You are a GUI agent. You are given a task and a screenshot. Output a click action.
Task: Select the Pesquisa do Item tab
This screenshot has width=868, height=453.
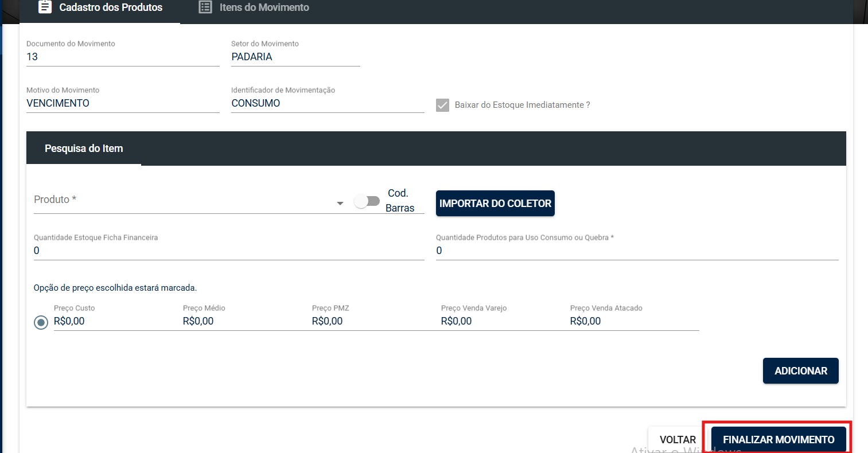coord(84,149)
